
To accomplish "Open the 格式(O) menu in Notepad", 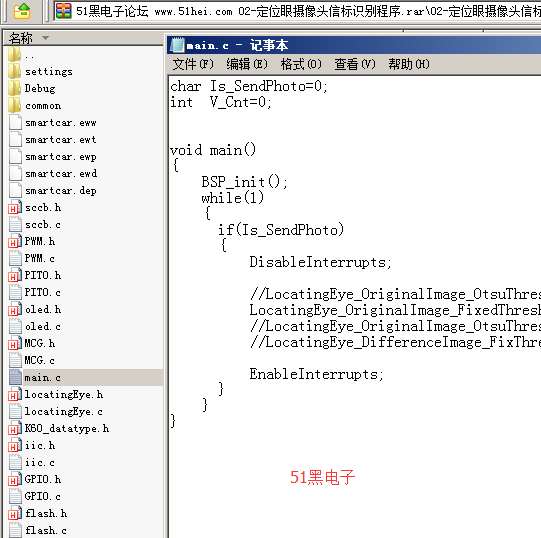I will pos(301,64).
